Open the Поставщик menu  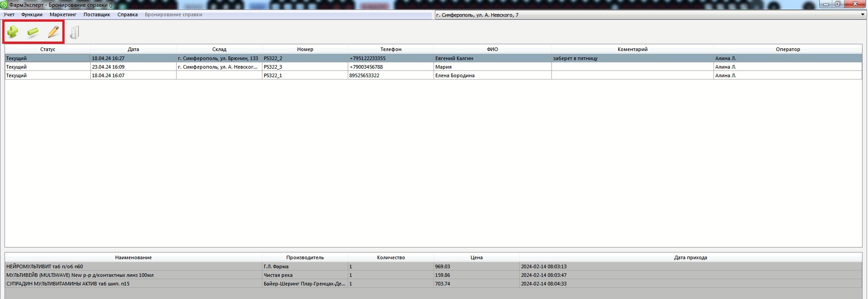coord(97,14)
